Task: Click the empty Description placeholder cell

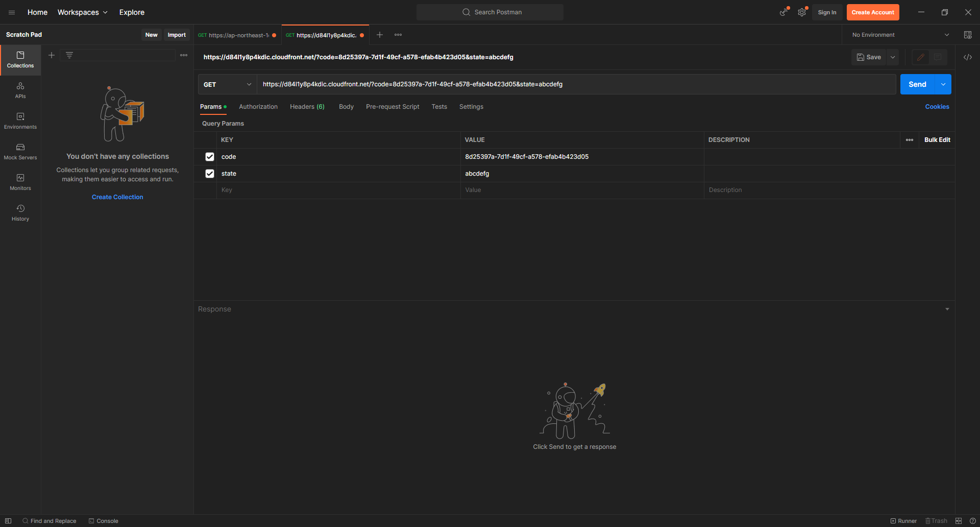Action: (829, 190)
